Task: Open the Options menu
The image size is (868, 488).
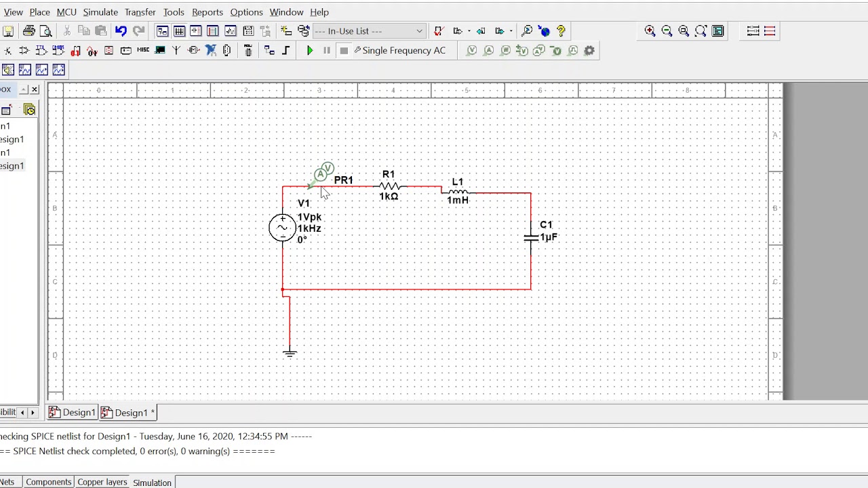Action: coord(246,12)
